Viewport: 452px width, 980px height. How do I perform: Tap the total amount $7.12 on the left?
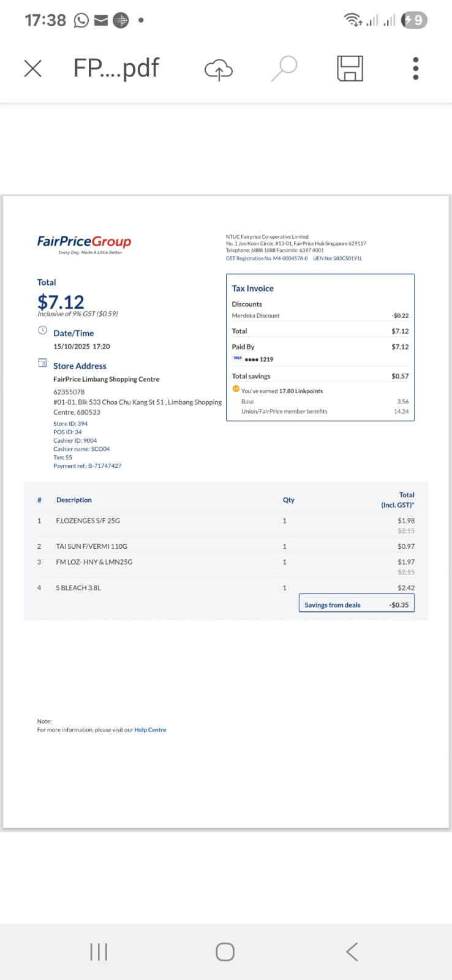coord(61,301)
